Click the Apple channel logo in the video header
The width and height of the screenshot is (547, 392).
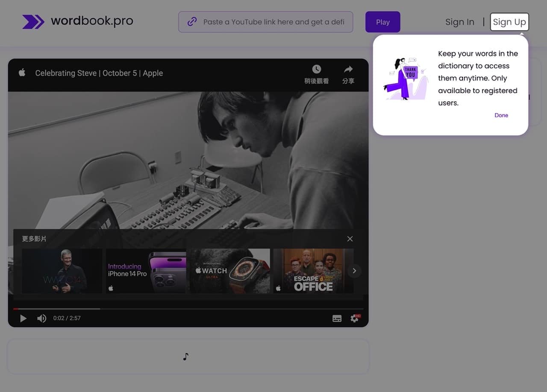click(x=22, y=73)
